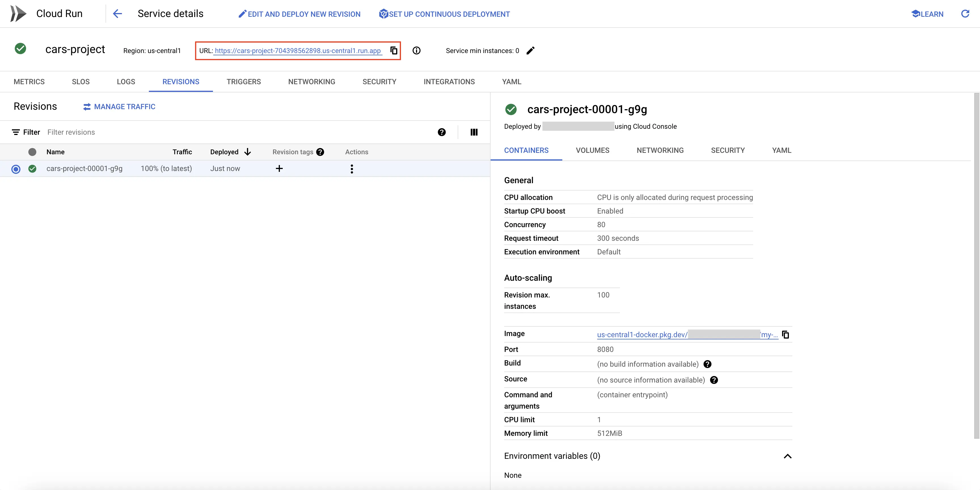Click the Traffic column header
The height and width of the screenshot is (490, 980).
click(x=182, y=152)
